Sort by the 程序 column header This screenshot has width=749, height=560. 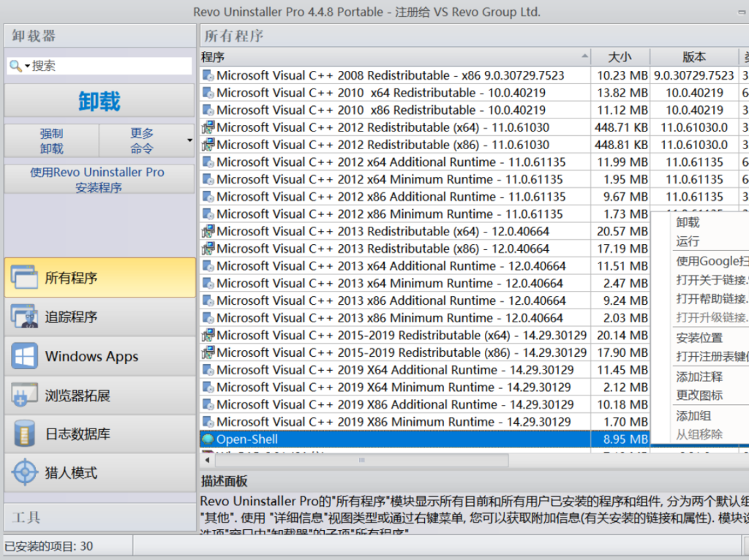[x=395, y=57]
